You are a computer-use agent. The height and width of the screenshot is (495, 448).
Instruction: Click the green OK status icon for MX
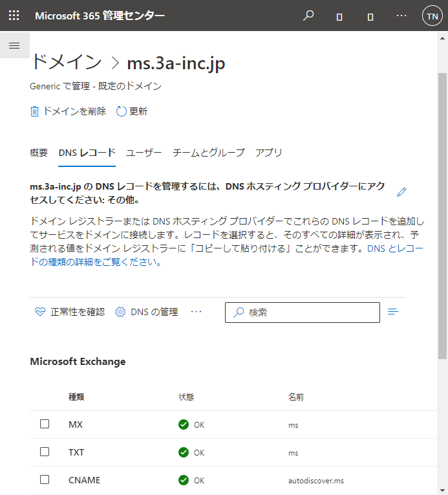184,424
